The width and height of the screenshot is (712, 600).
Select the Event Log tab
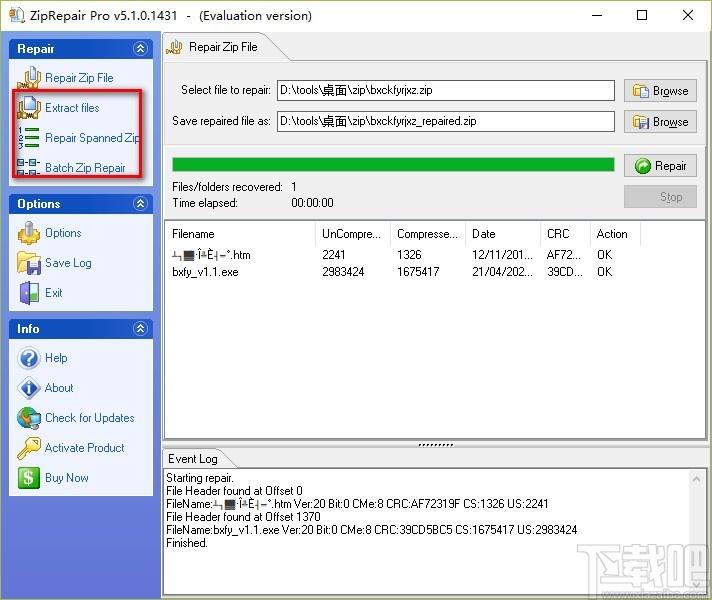[x=193, y=459]
